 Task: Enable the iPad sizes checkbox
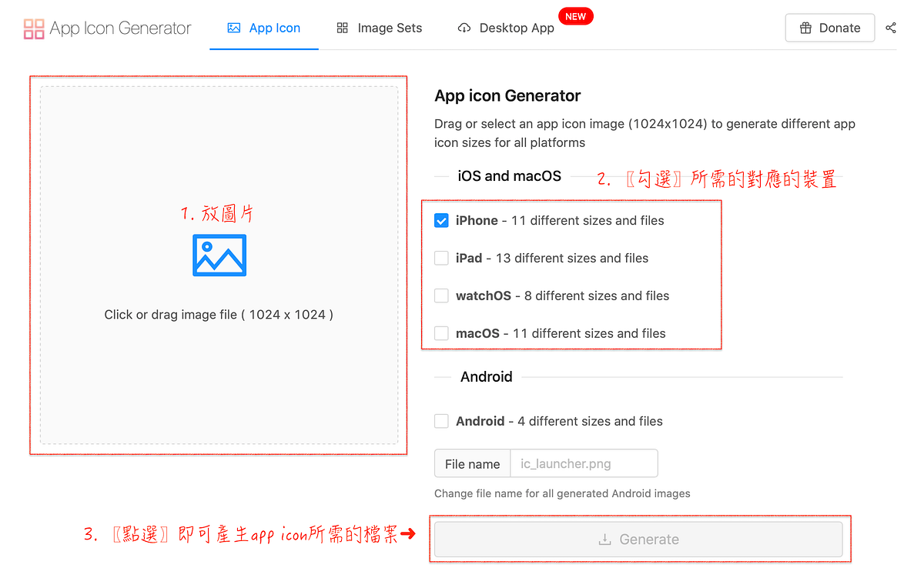tap(441, 258)
